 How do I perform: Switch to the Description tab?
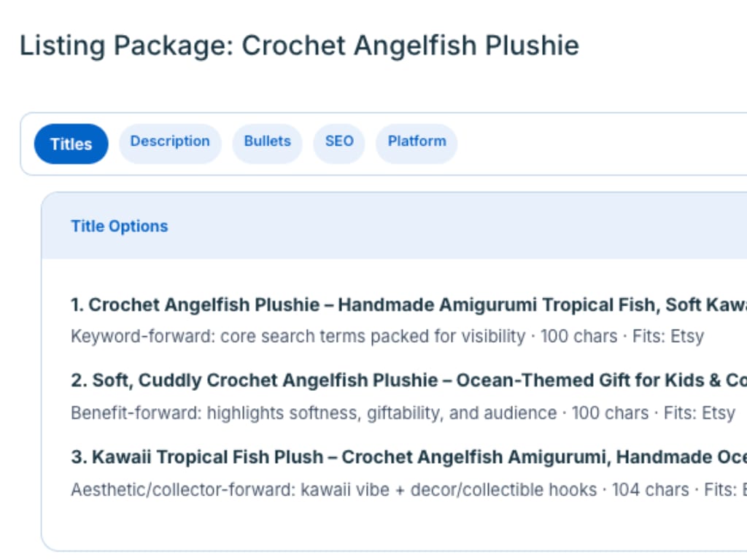[170, 141]
